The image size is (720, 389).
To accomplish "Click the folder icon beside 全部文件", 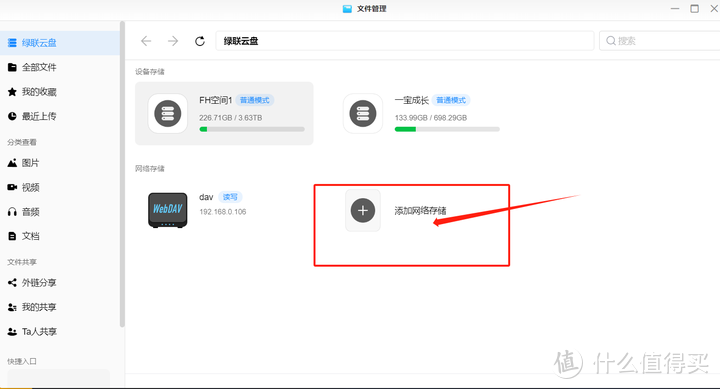I will [12, 68].
